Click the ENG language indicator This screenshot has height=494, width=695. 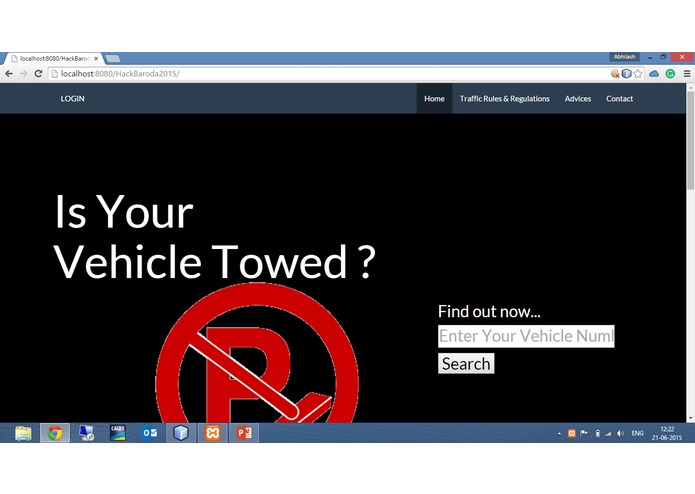point(637,433)
